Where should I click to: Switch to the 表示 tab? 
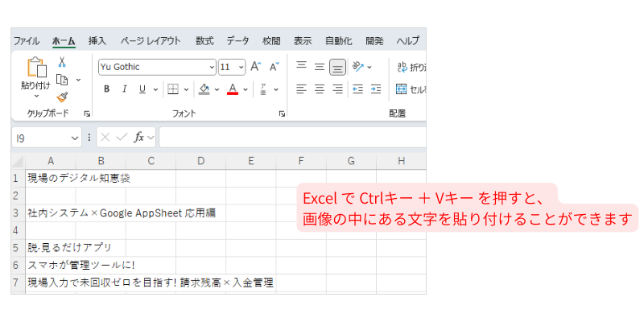click(x=303, y=41)
